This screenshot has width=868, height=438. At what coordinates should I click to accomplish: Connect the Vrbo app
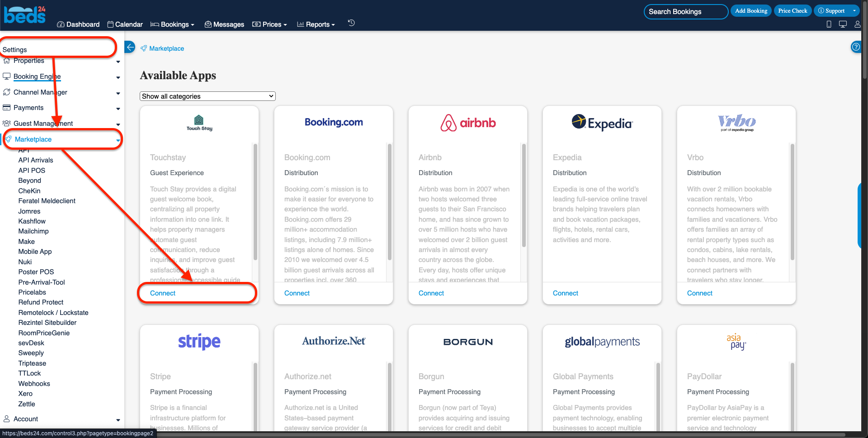coord(700,293)
